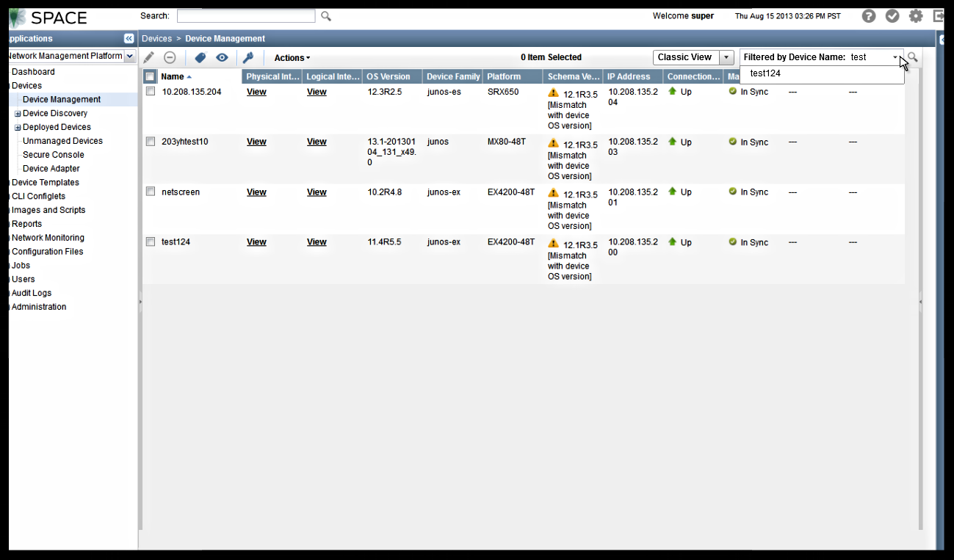Image resolution: width=954 pixels, height=560 pixels.
Task: Open the Actions dropdown menu
Action: coord(292,58)
